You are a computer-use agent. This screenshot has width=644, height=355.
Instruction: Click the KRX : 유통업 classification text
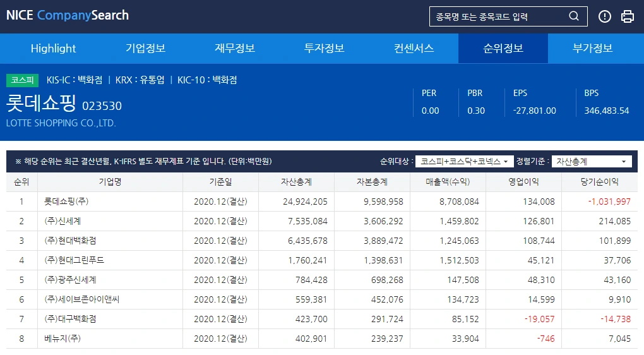[x=140, y=80]
